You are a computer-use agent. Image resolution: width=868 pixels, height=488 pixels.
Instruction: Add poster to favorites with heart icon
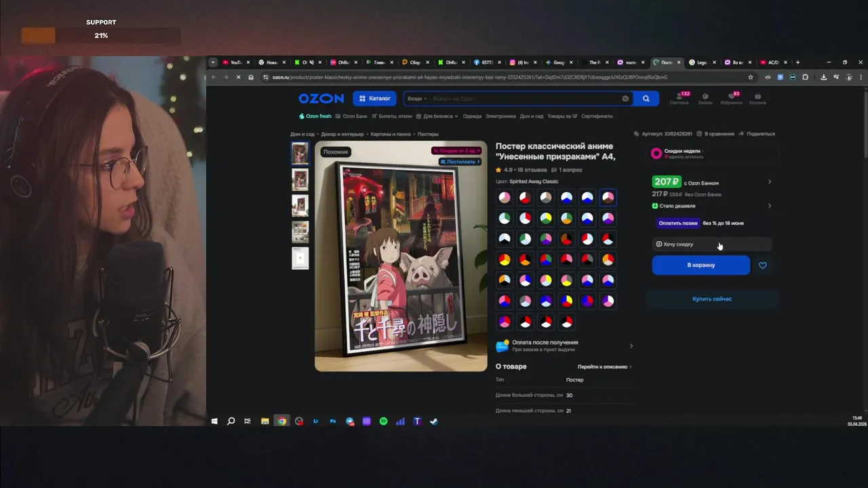pos(763,265)
